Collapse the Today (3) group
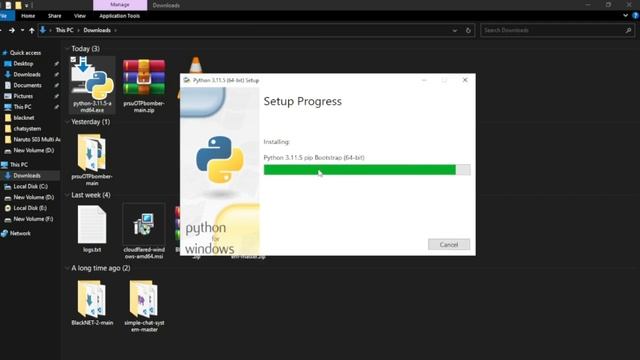640x360 pixels. pos(67,49)
